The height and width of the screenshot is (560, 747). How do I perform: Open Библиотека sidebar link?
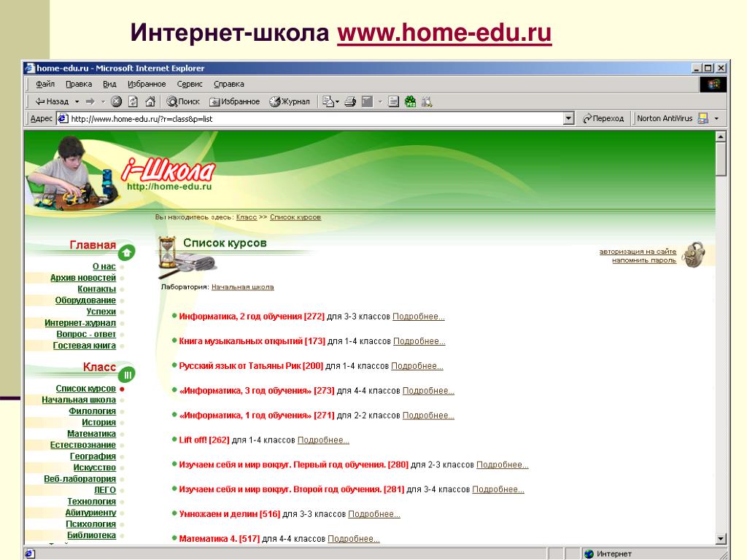91,535
